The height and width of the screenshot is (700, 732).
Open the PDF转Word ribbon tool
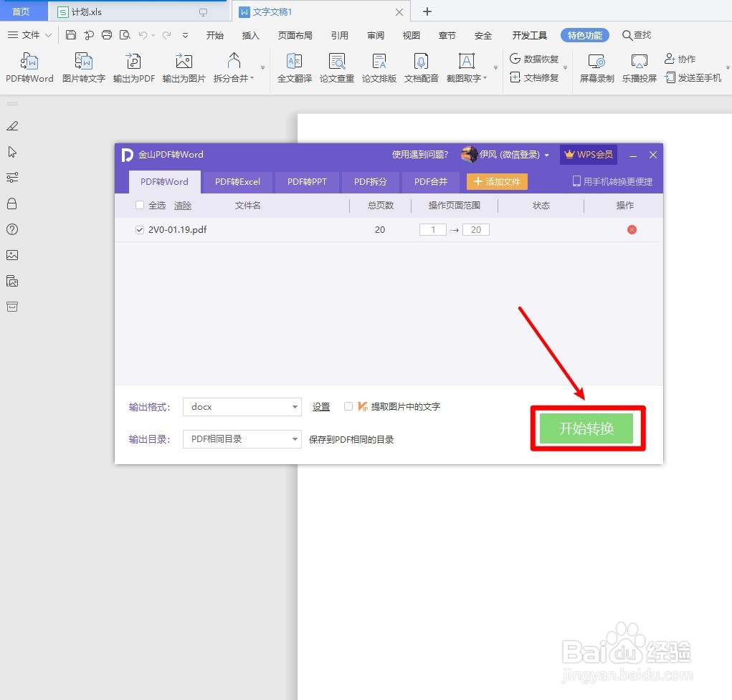(x=29, y=67)
